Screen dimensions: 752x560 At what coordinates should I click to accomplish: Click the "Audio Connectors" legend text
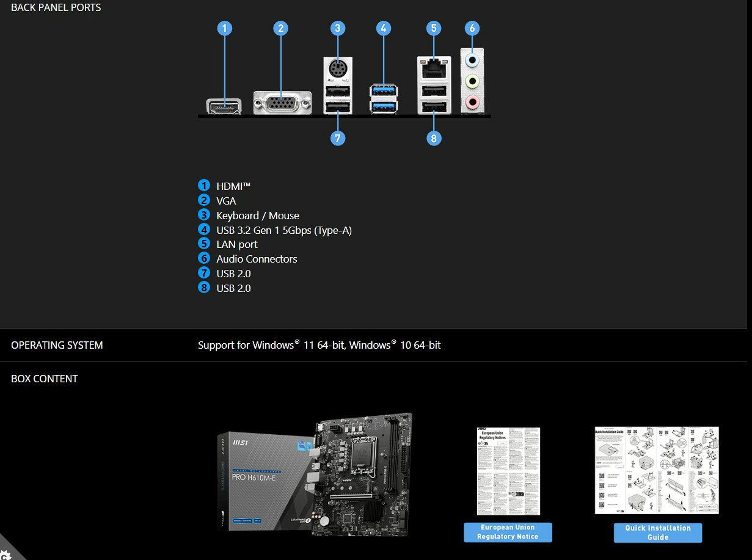click(x=257, y=259)
